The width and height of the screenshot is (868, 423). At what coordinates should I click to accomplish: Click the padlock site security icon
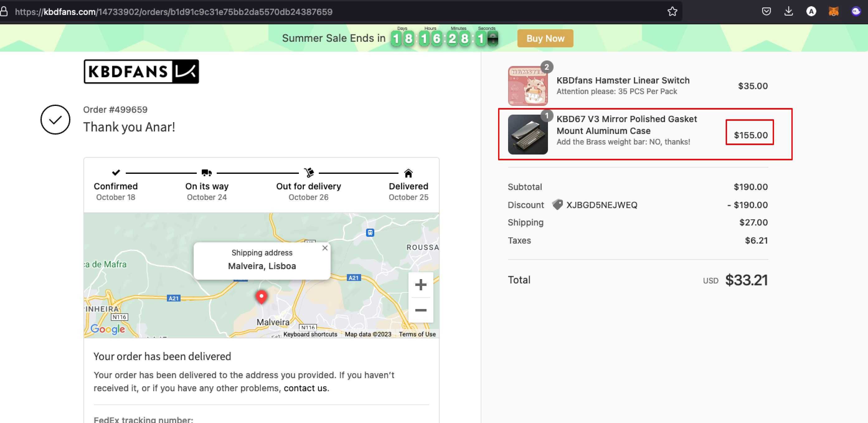(x=4, y=12)
